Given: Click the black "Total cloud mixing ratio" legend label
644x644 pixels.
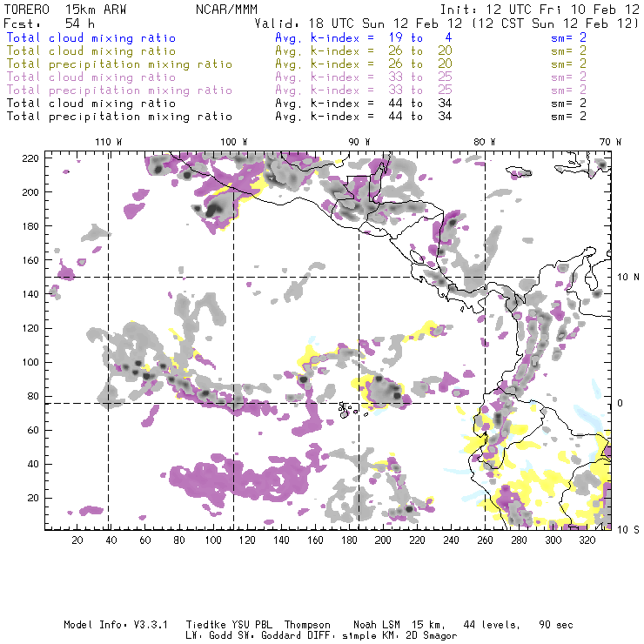Looking at the screenshot, I should [x=91, y=103].
